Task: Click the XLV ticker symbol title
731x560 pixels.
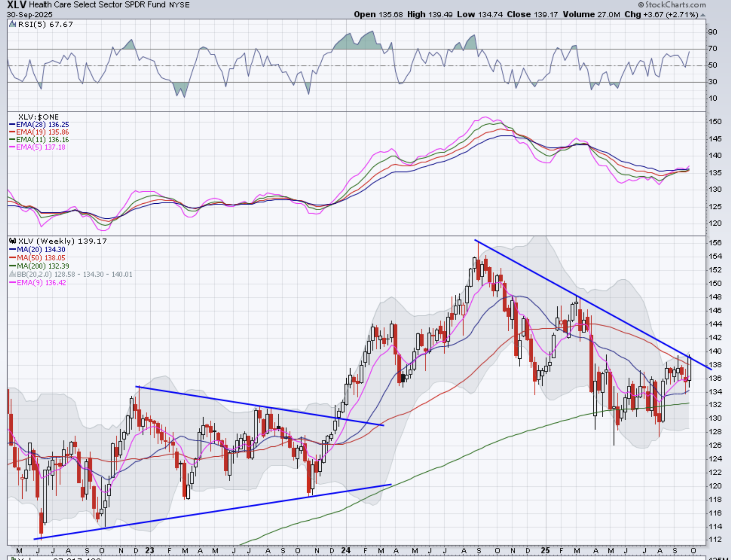Action: point(16,5)
